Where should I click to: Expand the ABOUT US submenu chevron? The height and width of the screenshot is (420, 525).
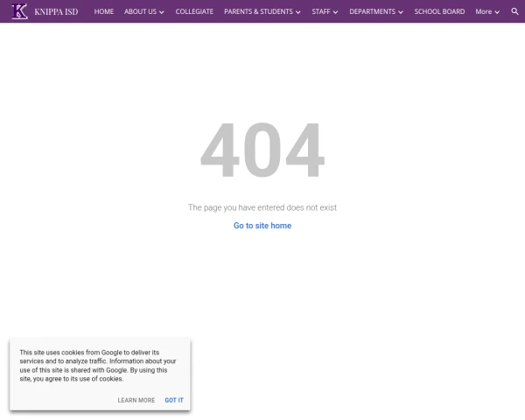162,12
